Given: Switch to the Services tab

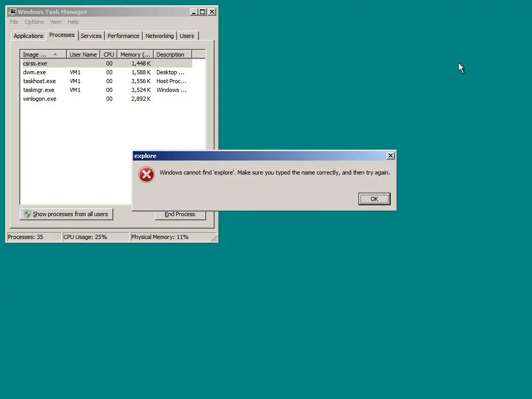Looking at the screenshot, I should [x=91, y=36].
